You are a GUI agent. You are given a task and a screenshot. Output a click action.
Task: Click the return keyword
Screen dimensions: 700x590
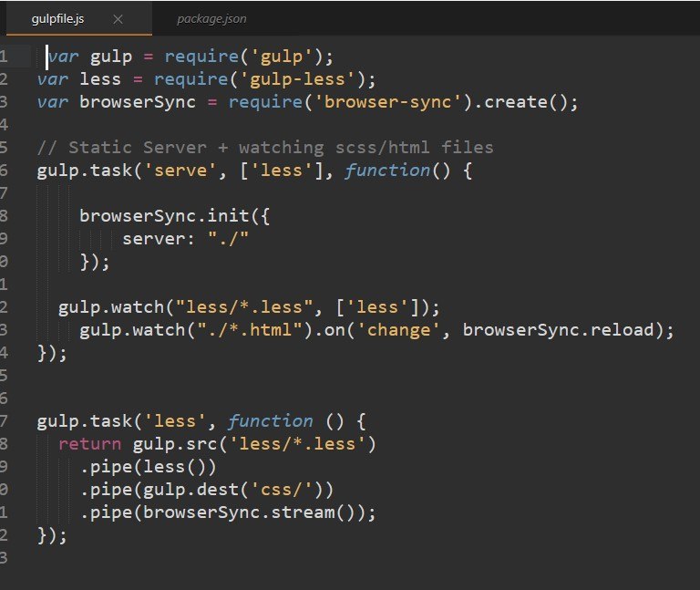[89, 444]
